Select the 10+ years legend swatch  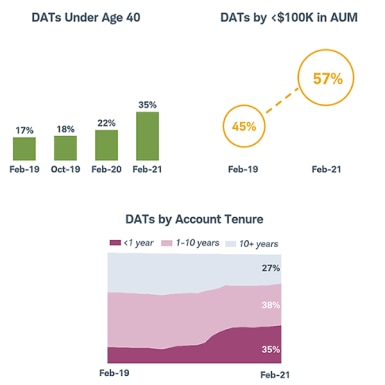coord(230,244)
